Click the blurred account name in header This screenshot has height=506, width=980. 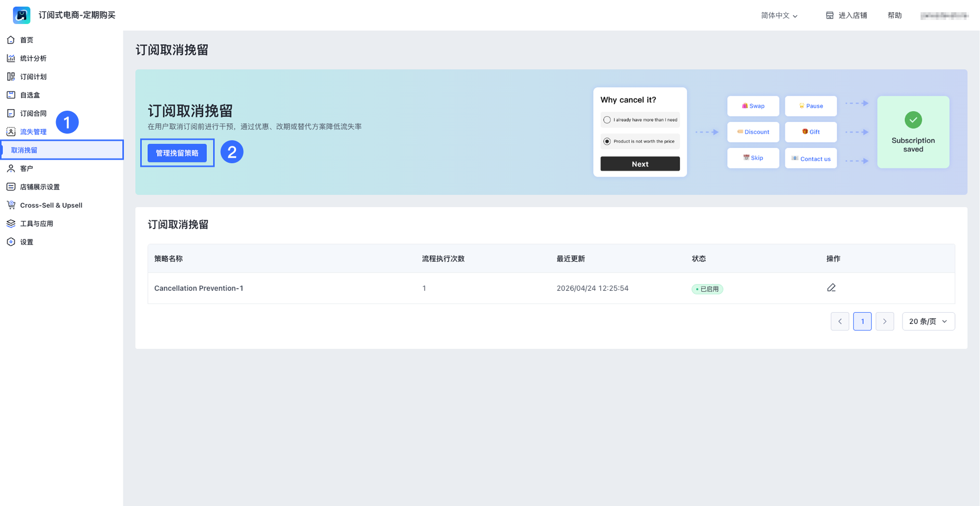coord(944,16)
